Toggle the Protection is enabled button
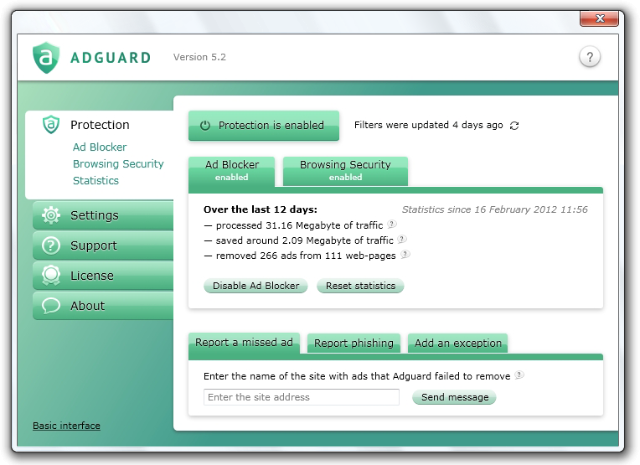The width and height of the screenshot is (640, 465). [x=264, y=125]
